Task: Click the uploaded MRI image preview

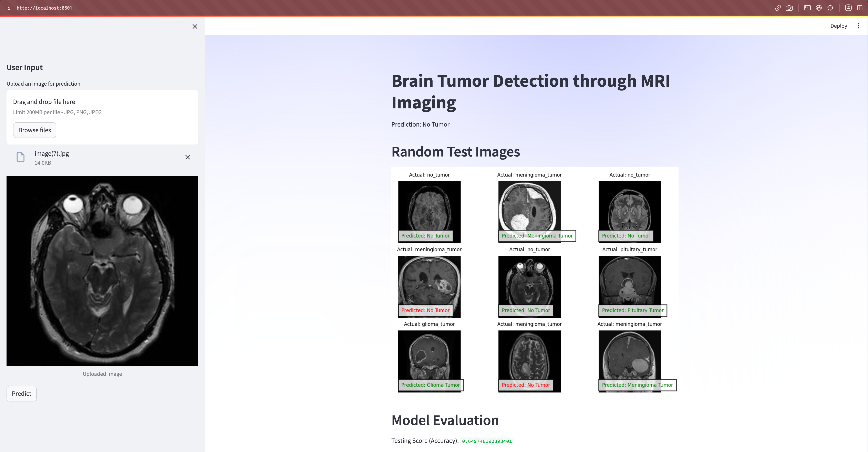Action: tap(102, 271)
